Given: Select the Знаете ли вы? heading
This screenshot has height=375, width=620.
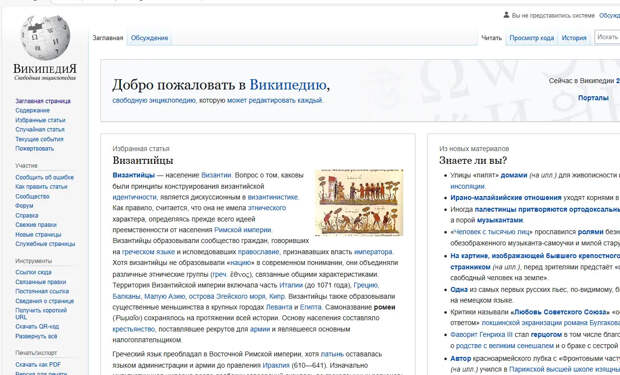Looking at the screenshot, I should 473,161.
